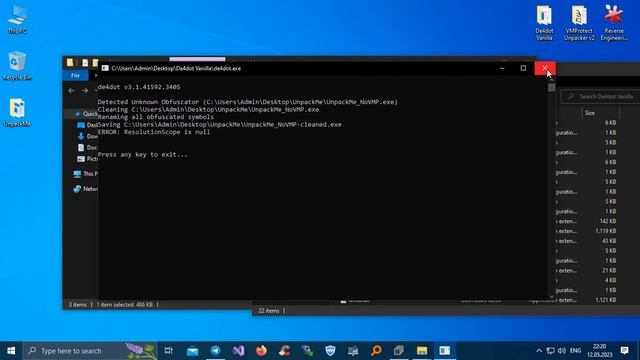Select This PC in Explorer sidebar
The height and width of the screenshot is (360, 640).
85,174
